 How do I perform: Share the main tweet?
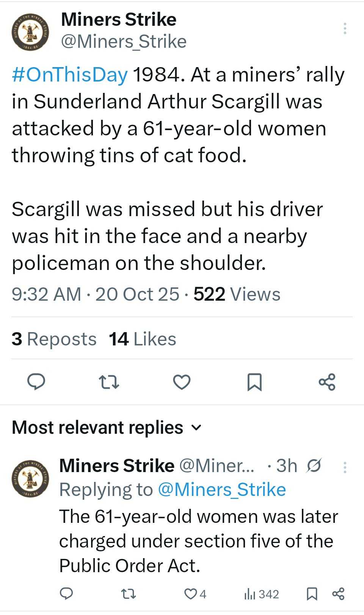(327, 382)
